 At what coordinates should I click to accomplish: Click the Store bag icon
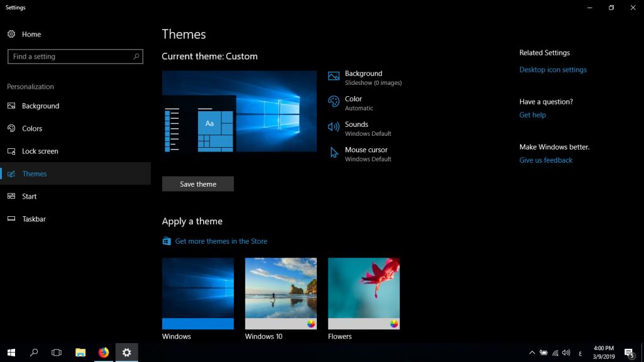coord(166,241)
